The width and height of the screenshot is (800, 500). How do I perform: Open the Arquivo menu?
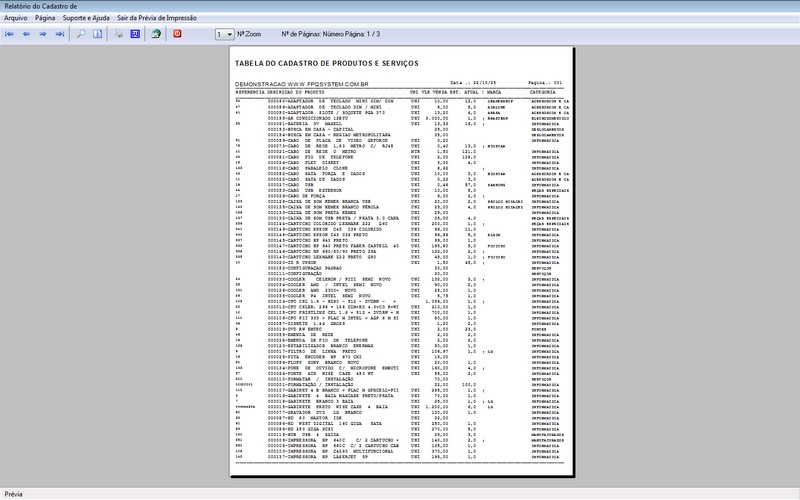click(16, 18)
